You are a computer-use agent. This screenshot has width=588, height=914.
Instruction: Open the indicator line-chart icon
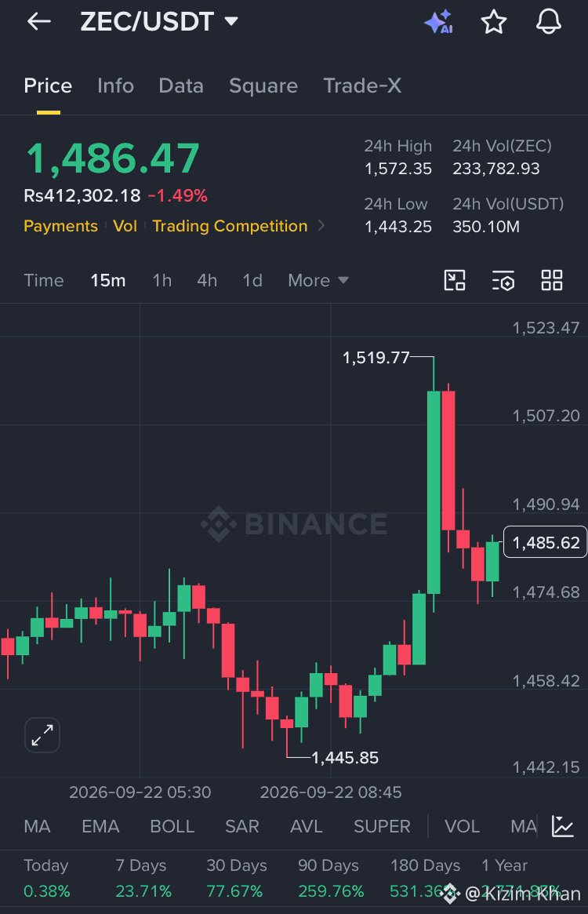[x=563, y=826]
